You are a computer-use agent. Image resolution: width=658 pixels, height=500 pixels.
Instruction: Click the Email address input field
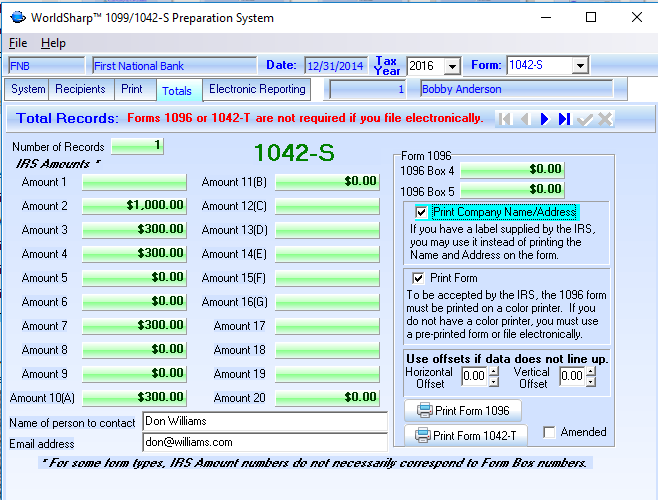(264, 442)
